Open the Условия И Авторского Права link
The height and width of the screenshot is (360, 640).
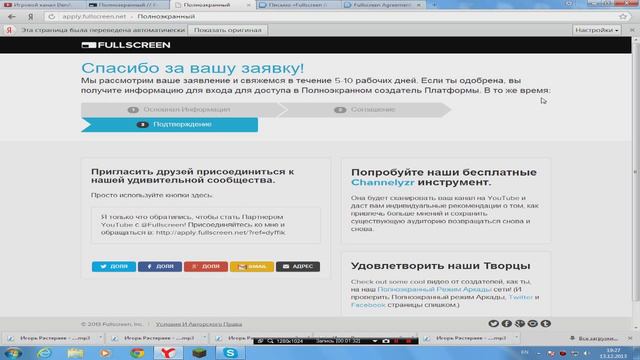tap(199, 324)
